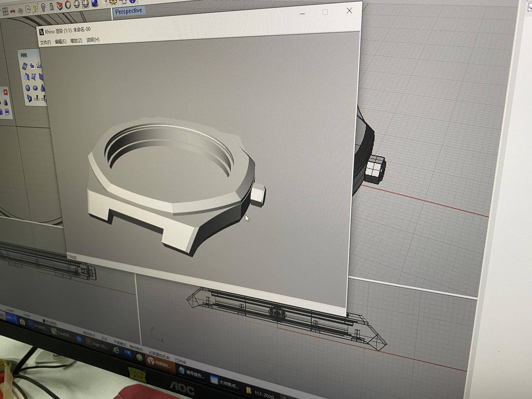Click the four-viewport layout icon
532x399 pixels.
tap(5, 11)
